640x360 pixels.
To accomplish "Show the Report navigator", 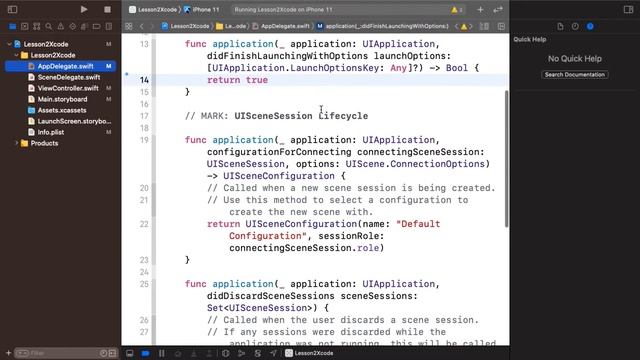I will 109,27.
